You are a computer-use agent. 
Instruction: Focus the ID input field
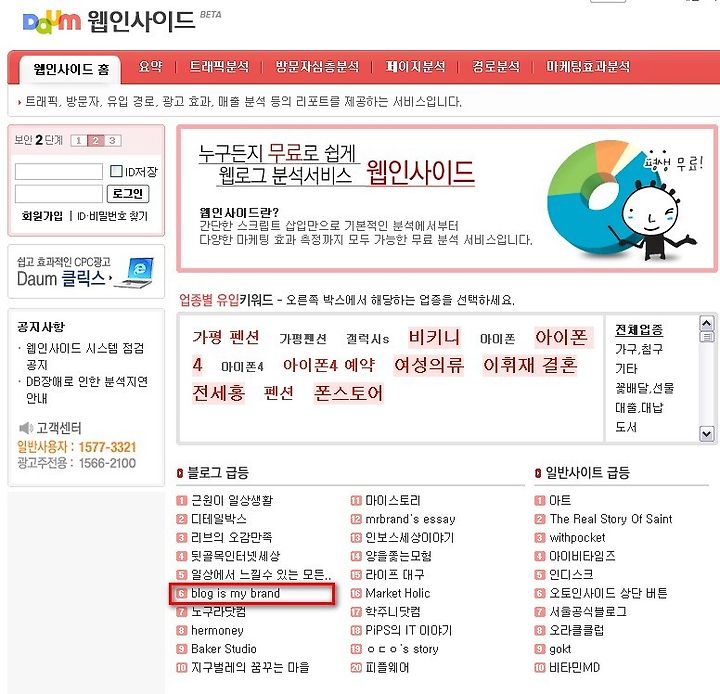pos(59,171)
